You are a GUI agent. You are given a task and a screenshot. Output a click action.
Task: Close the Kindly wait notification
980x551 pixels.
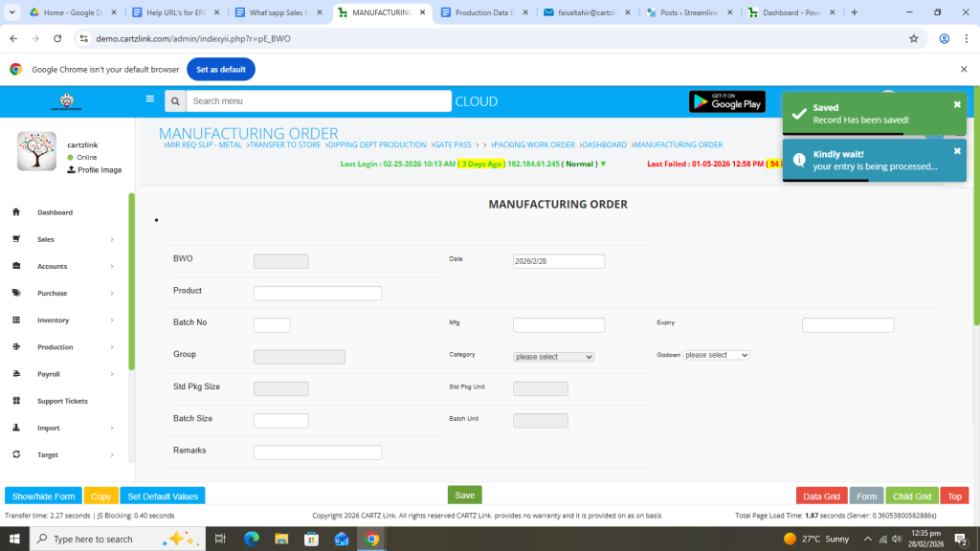(x=957, y=151)
